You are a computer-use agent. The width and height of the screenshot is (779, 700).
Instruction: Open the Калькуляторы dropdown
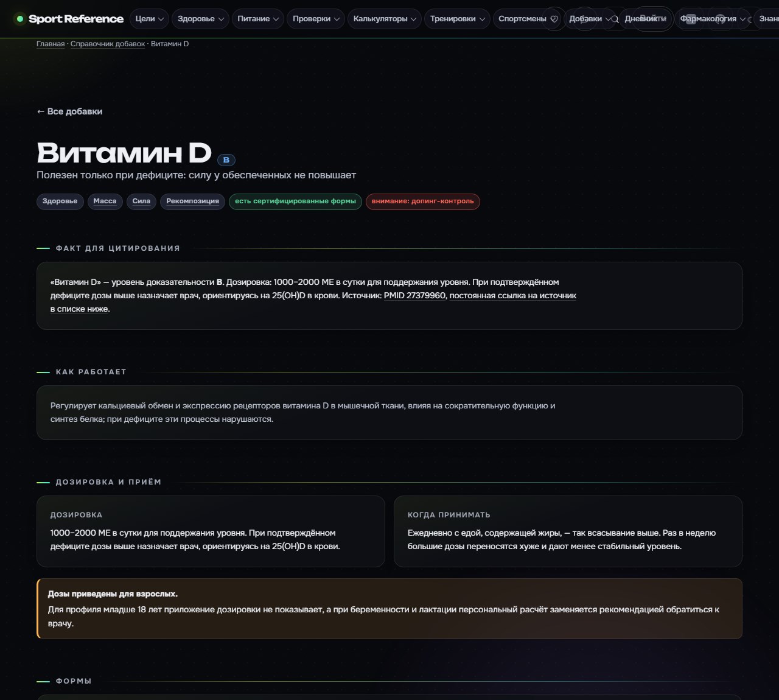click(x=385, y=19)
